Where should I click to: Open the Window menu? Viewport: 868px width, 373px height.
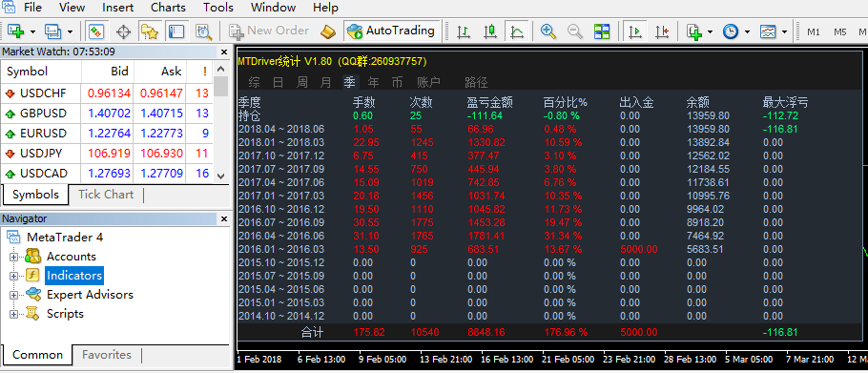pyautogui.click(x=274, y=8)
